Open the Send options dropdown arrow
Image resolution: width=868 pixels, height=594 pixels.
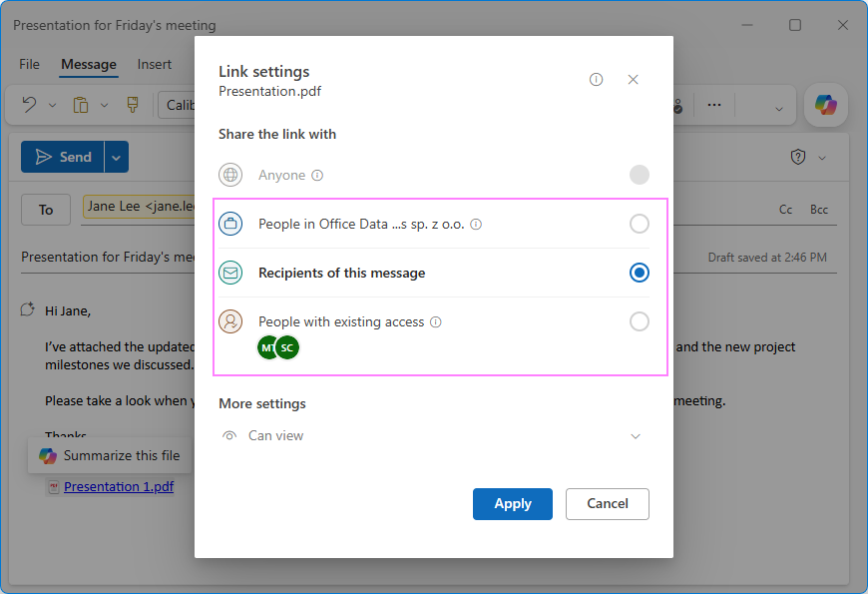tap(117, 157)
